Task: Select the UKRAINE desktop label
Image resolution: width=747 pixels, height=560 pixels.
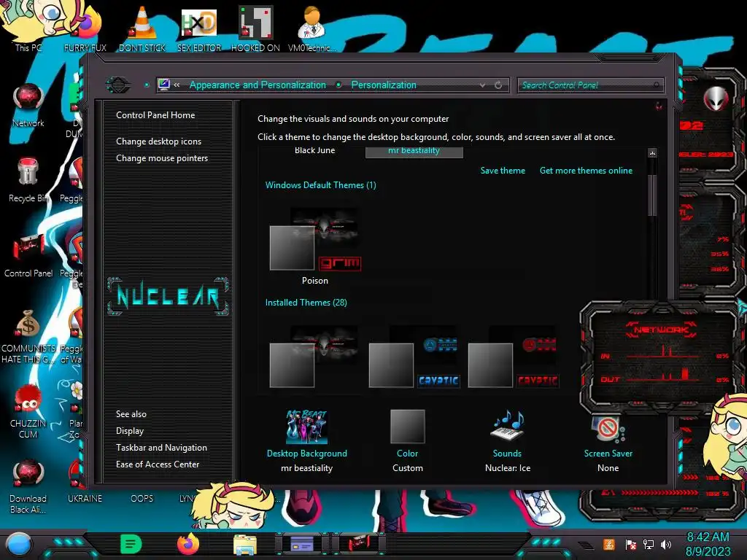Action: [x=85, y=499]
